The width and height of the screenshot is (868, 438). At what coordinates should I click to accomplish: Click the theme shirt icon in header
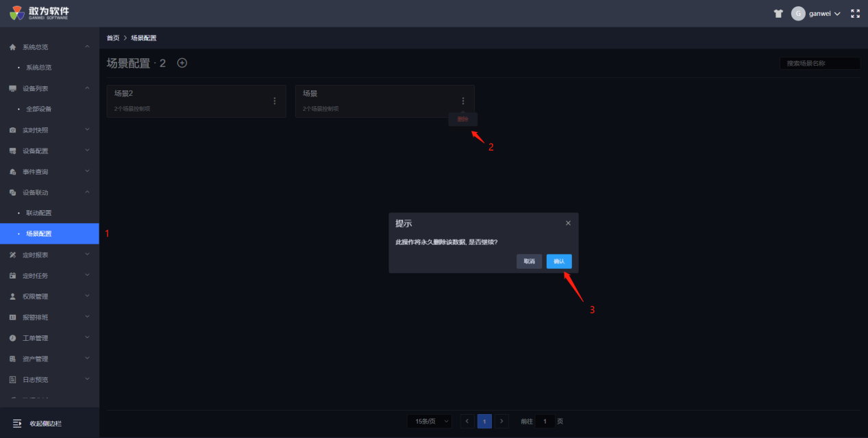click(778, 14)
